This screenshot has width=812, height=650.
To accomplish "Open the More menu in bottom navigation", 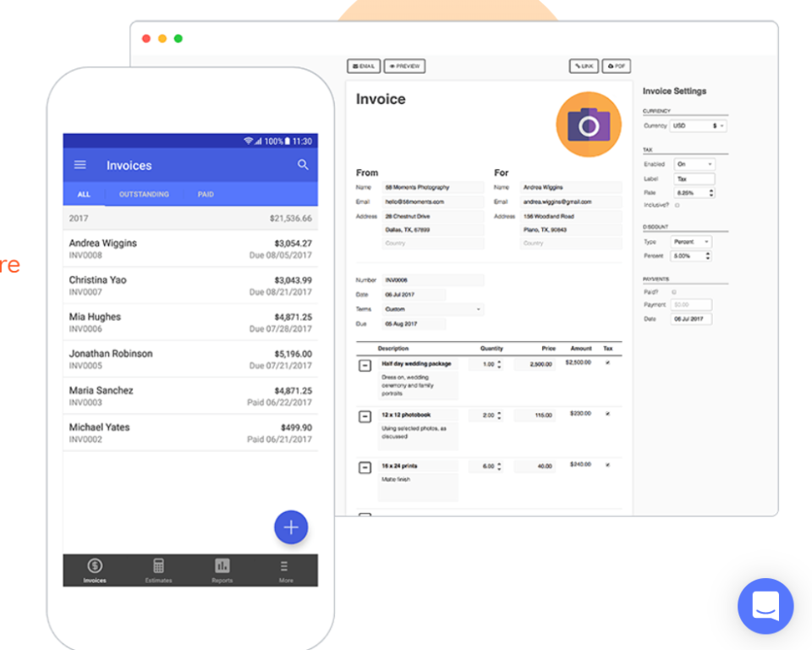I will tap(285, 566).
